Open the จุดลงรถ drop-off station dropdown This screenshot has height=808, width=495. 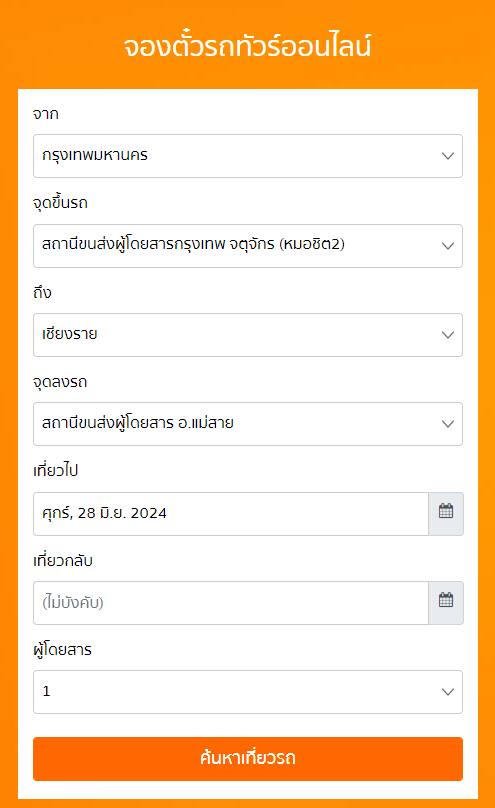tap(248, 424)
